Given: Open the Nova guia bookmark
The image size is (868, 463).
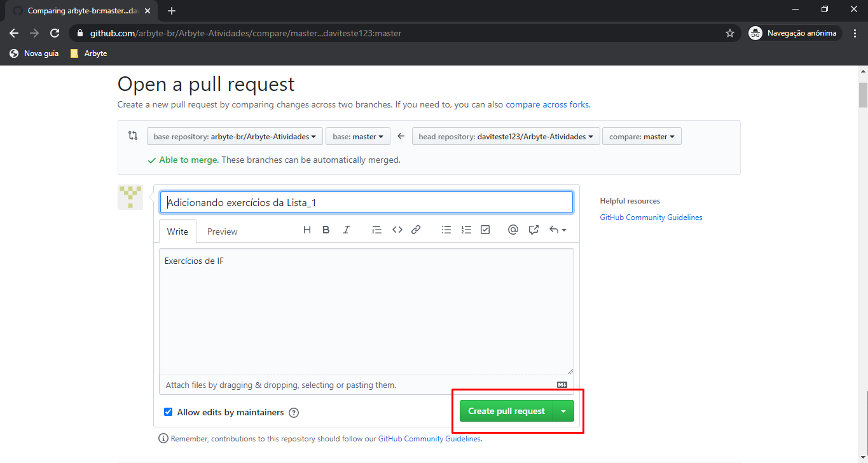Looking at the screenshot, I should coord(34,53).
